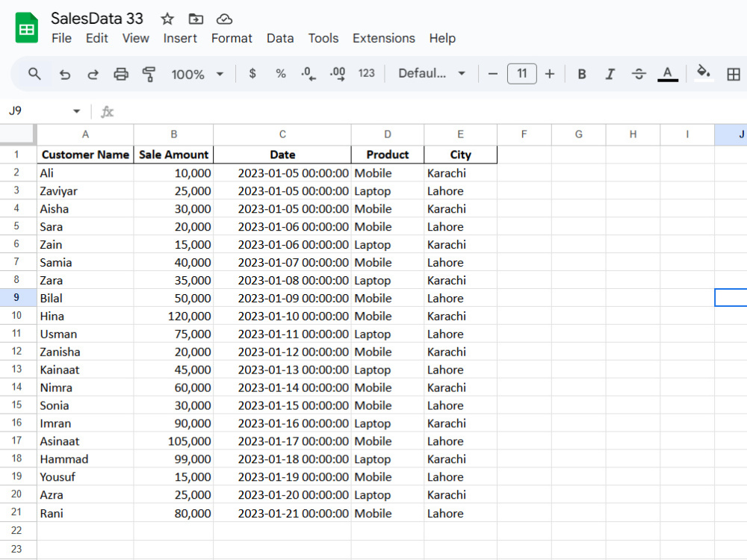Image resolution: width=747 pixels, height=560 pixels.
Task: Open the fill color picker
Action: 704,73
